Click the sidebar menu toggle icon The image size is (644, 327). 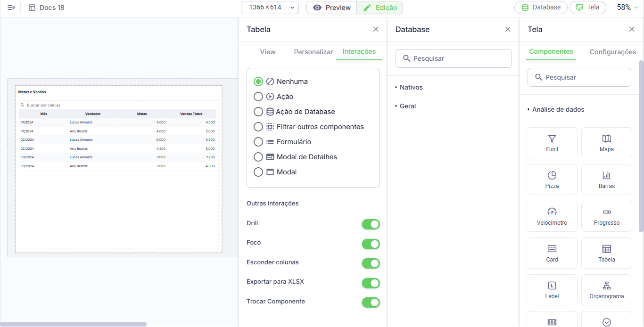pyautogui.click(x=11, y=8)
